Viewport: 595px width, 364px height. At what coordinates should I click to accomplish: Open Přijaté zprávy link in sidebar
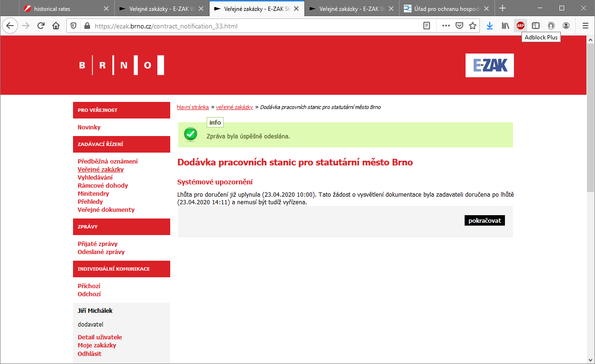point(98,244)
